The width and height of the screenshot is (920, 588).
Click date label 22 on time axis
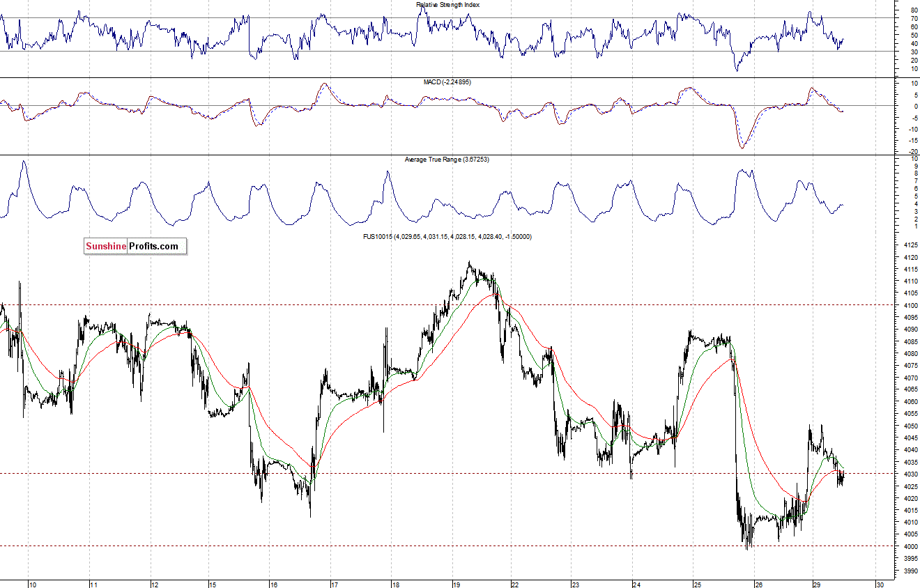[x=516, y=584]
